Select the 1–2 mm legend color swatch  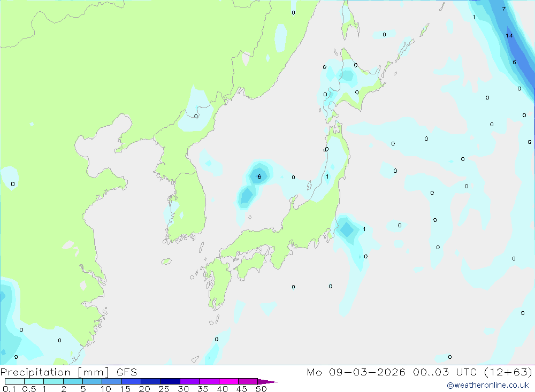click(x=53, y=381)
